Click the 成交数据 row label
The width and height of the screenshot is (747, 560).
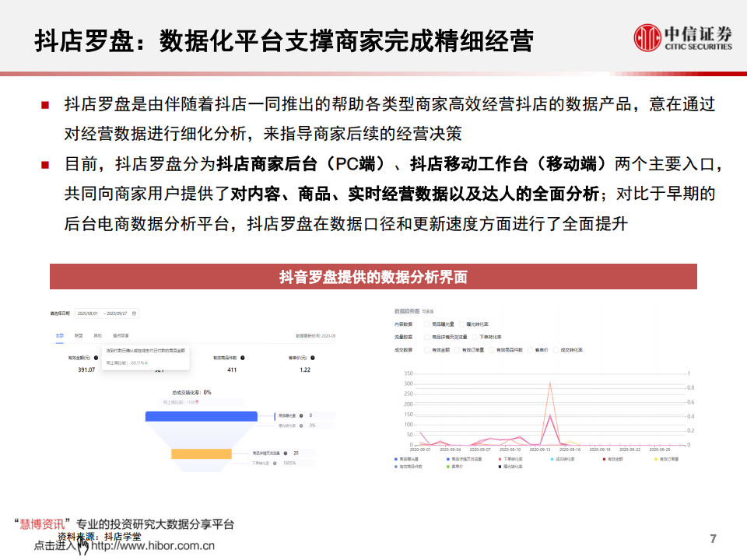pyautogui.click(x=404, y=350)
